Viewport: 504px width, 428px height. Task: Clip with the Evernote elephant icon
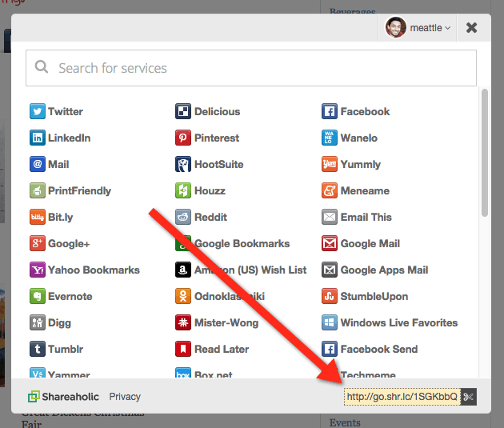pyautogui.click(x=38, y=296)
